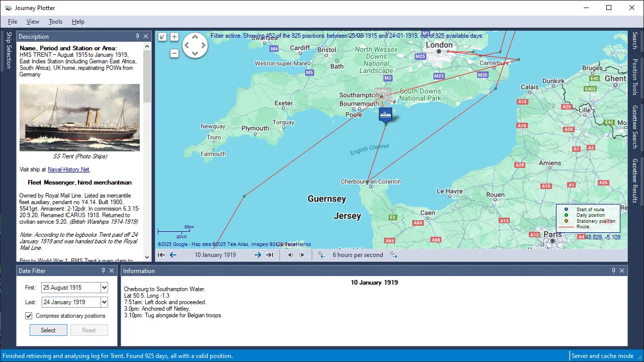Pan map right using pan control

203,46
